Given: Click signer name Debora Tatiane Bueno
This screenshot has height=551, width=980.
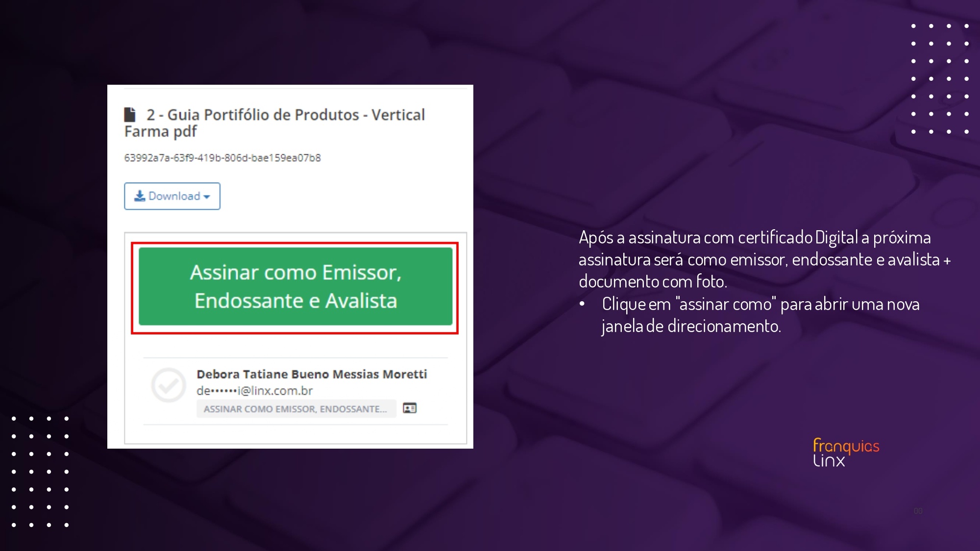Looking at the screenshot, I should 312,374.
